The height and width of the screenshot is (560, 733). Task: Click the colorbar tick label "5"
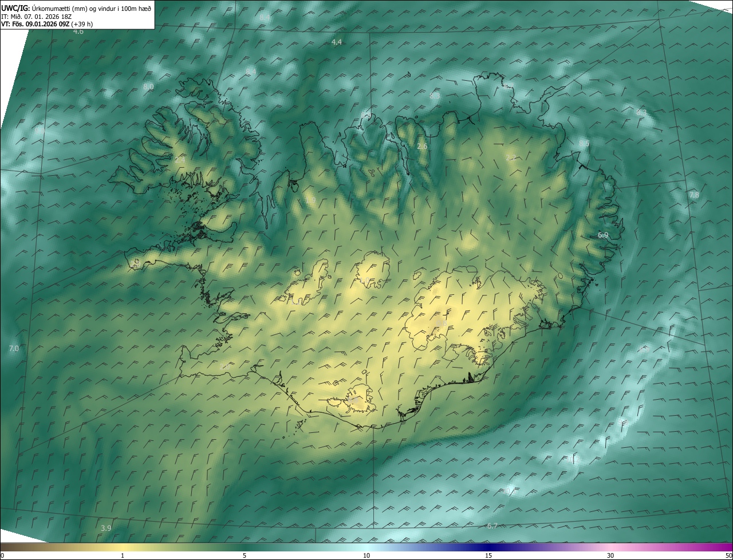click(x=245, y=555)
